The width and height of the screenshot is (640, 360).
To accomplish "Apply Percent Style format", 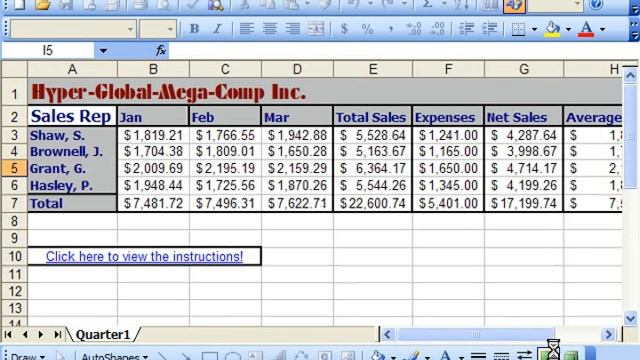I will [367, 29].
